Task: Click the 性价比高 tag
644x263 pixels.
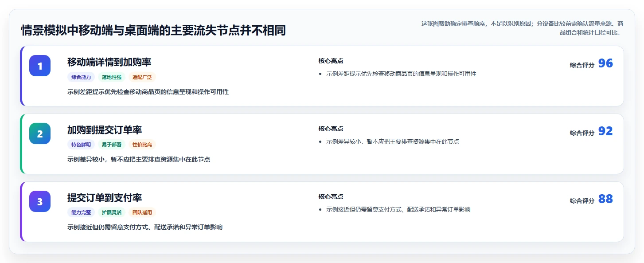Action: pyautogui.click(x=142, y=145)
